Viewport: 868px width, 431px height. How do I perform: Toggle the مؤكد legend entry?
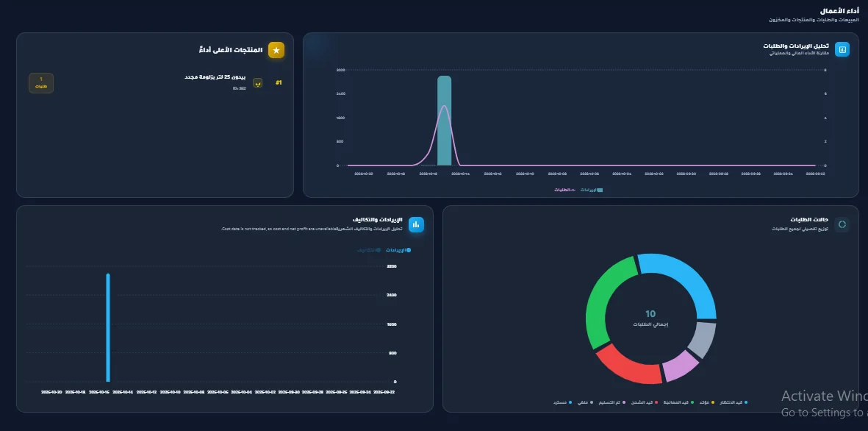(707, 402)
